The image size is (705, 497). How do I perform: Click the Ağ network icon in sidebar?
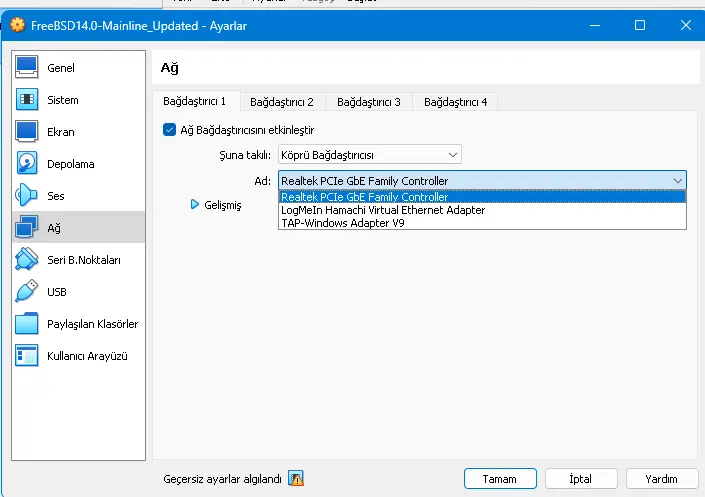(27, 228)
